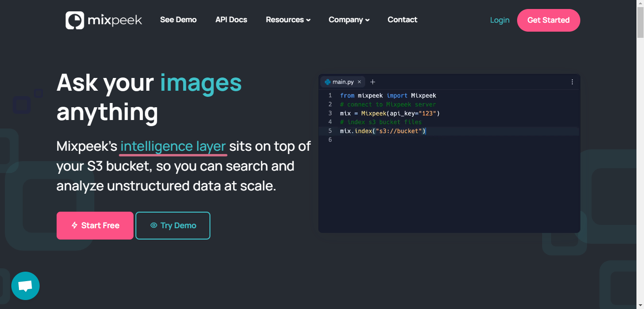The width and height of the screenshot is (644, 309).
Task: Click the page vertical scrollbar thumb
Action: coord(640,22)
